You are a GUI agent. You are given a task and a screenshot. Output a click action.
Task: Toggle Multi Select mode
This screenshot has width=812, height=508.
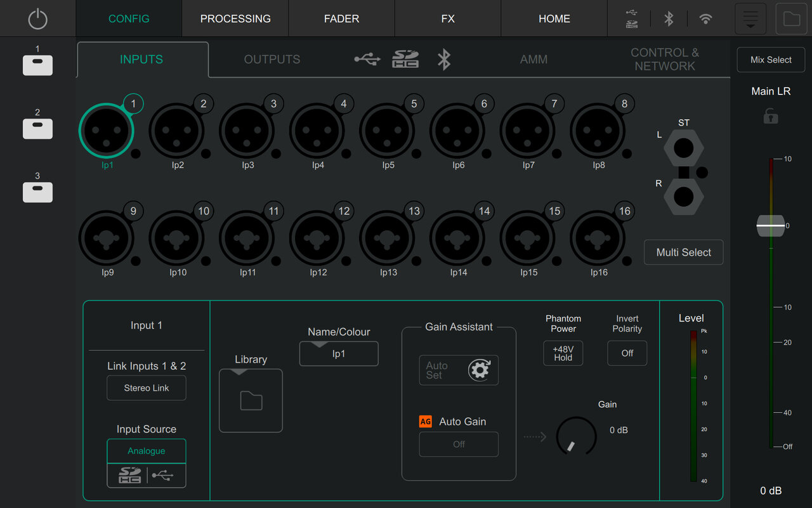684,252
